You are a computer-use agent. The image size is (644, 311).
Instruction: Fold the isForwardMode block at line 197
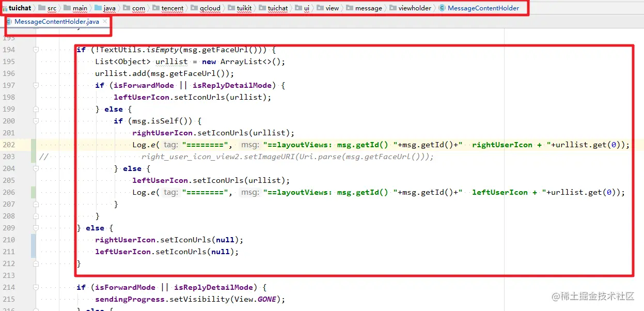pos(36,85)
